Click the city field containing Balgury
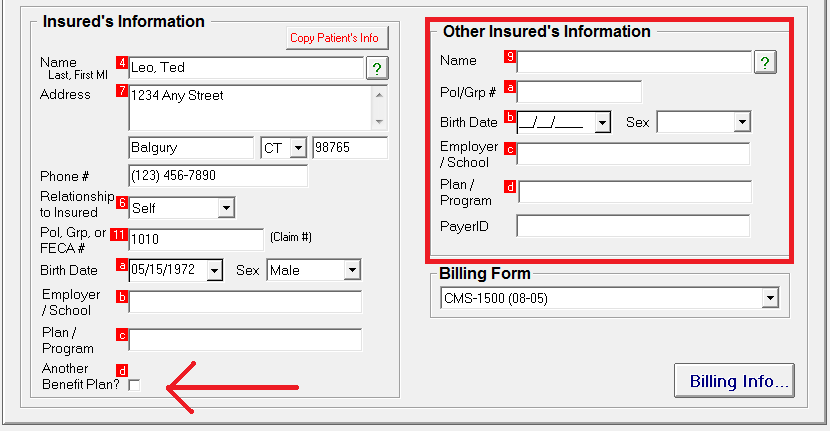This screenshot has width=830, height=431. tap(191, 148)
